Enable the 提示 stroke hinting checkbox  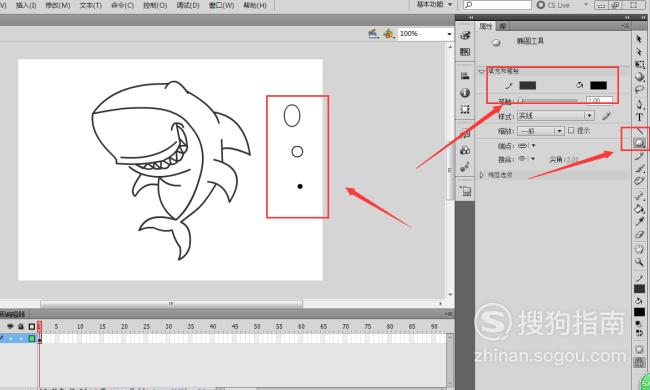coord(571,131)
